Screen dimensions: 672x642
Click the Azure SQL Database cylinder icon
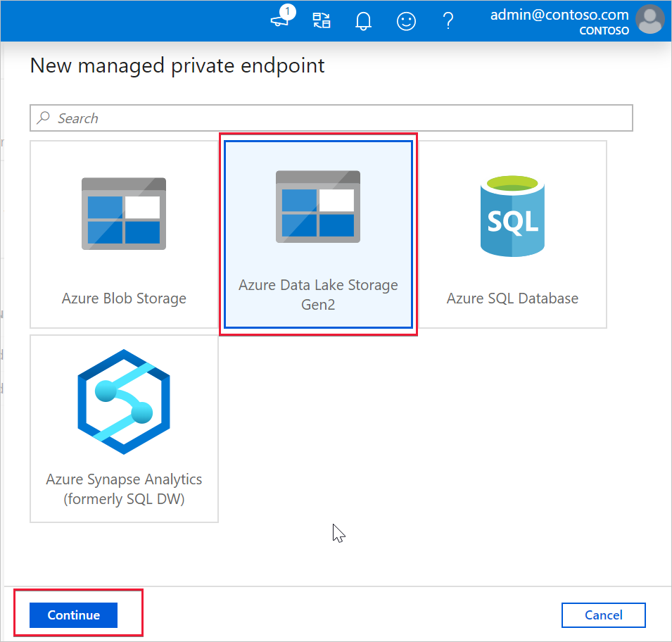click(512, 216)
